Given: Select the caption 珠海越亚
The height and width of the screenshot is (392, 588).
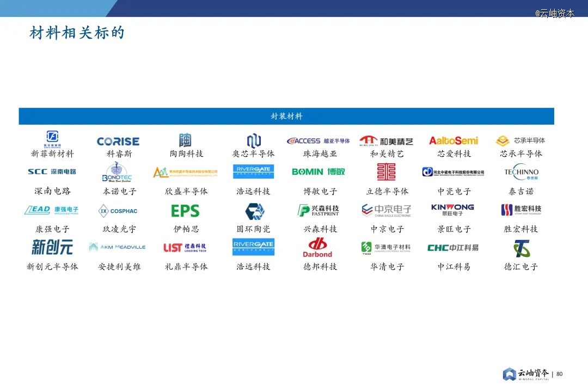Looking at the screenshot, I should [320, 154].
